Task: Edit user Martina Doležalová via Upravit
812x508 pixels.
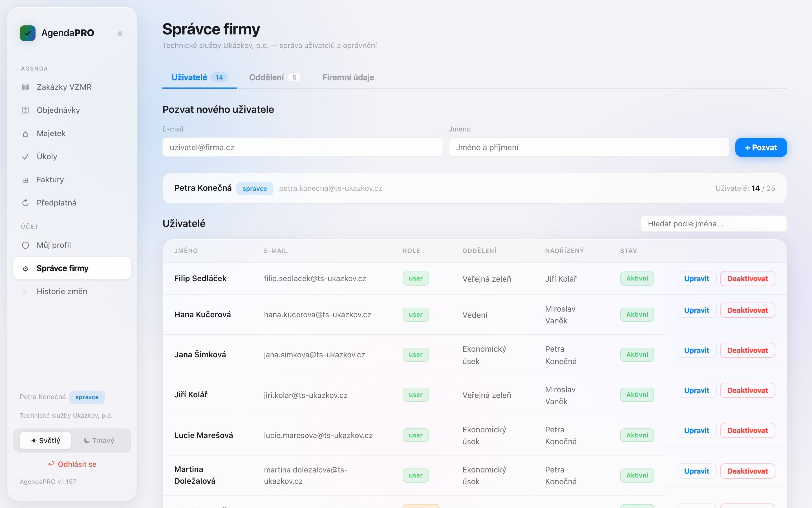Action: click(x=696, y=471)
